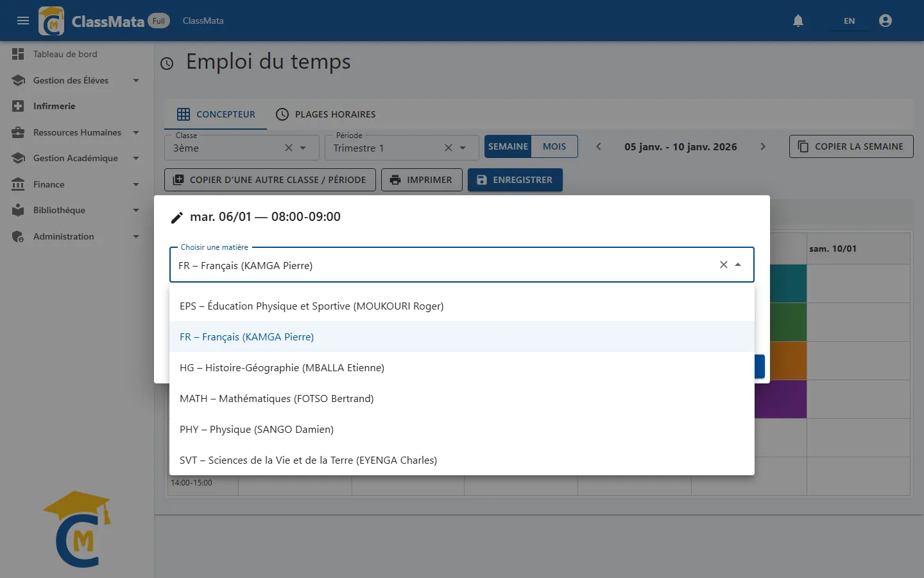The width and height of the screenshot is (924, 578).
Task: Select SVT – Sciences de la Vie option
Action: click(x=462, y=460)
